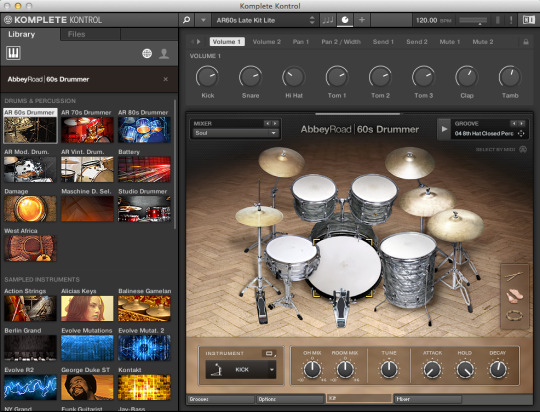Select the AR 80s Drummer thumbnail
The image size is (540, 412).
click(144, 130)
